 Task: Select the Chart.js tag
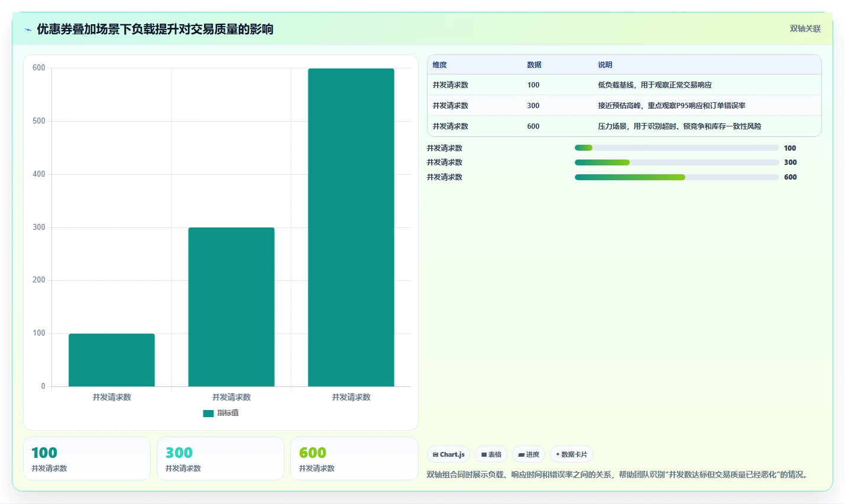[449, 454]
